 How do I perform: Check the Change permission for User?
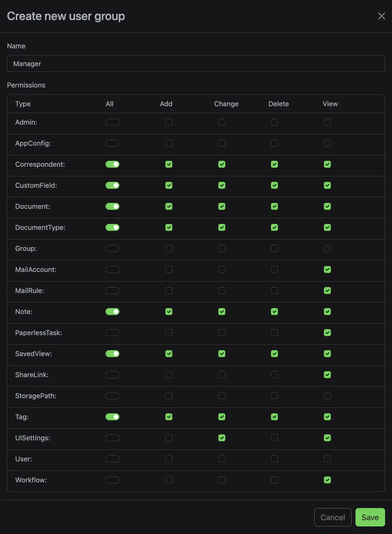coord(222,459)
